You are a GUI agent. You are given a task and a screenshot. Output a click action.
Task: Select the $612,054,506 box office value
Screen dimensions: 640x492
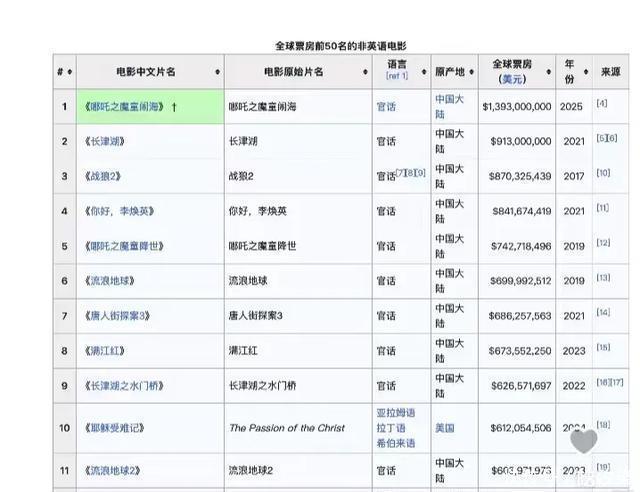520,428
